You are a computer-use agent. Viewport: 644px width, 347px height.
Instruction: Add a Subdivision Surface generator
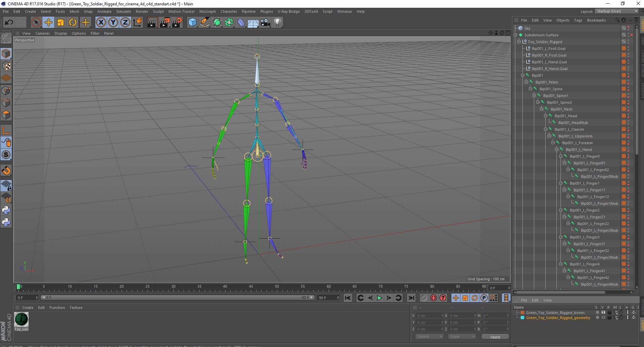(x=217, y=23)
